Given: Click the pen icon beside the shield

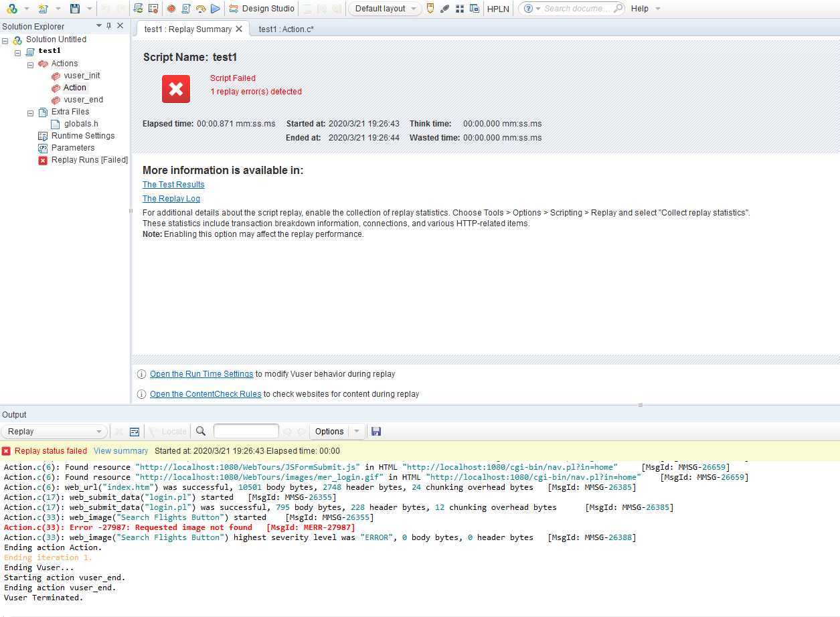Looking at the screenshot, I should pos(444,9).
